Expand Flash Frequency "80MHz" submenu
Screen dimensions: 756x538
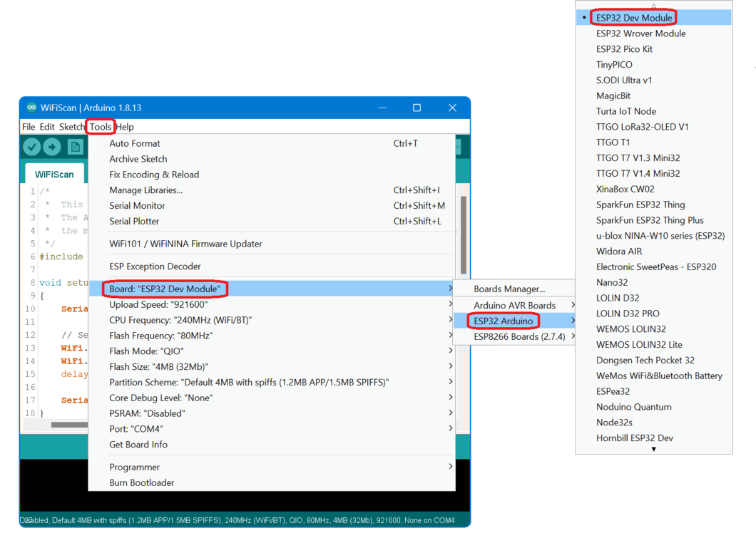(272, 336)
